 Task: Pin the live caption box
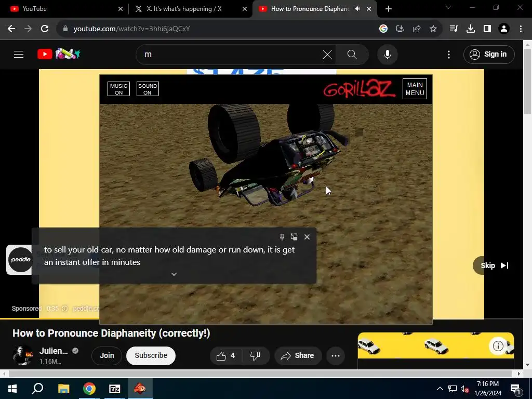pyautogui.click(x=282, y=237)
